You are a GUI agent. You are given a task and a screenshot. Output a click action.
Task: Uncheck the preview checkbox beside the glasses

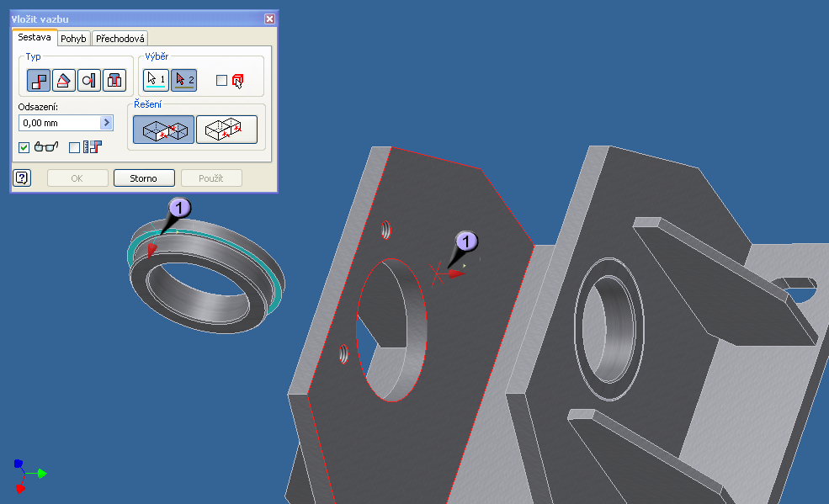click(x=24, y=147)
